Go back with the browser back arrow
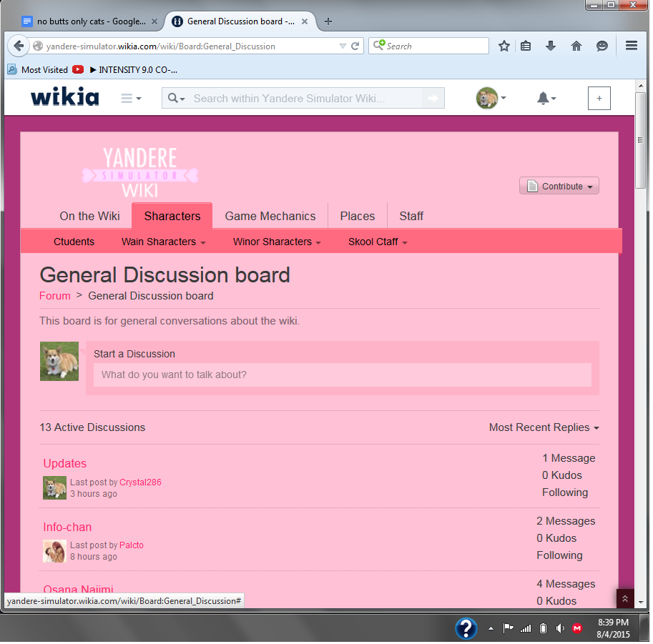Image resolution: width=653 pixels, height=644 pixels. click(x=19, y=46)
